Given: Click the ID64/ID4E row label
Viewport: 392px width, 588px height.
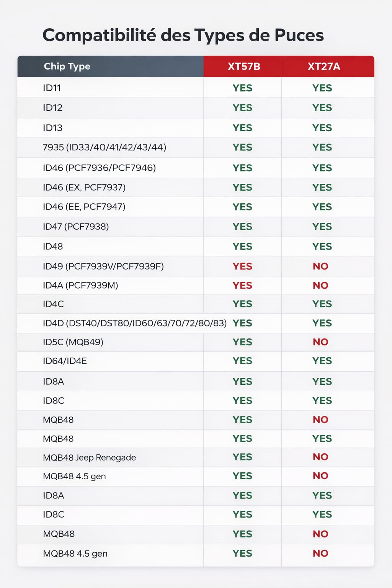Looking at the screenshot, I should point(65,361).
